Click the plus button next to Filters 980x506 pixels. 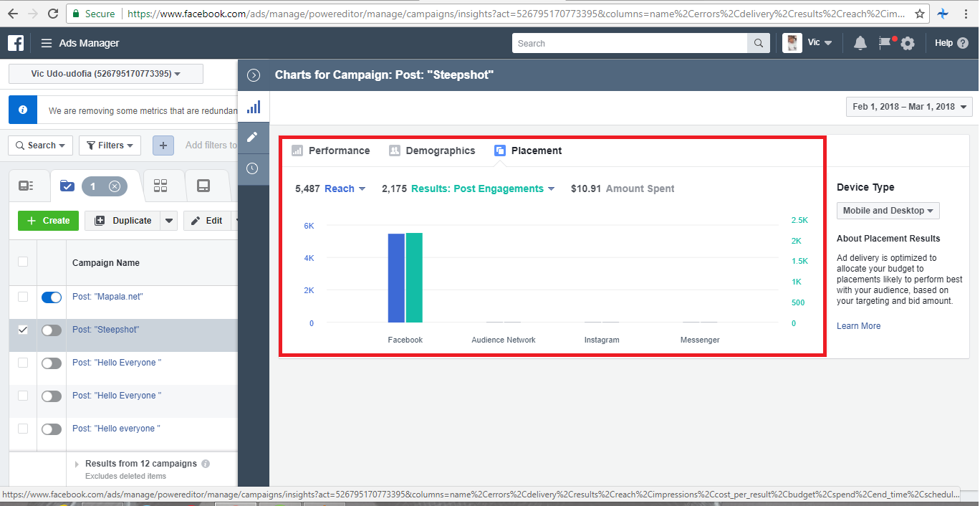163,145
